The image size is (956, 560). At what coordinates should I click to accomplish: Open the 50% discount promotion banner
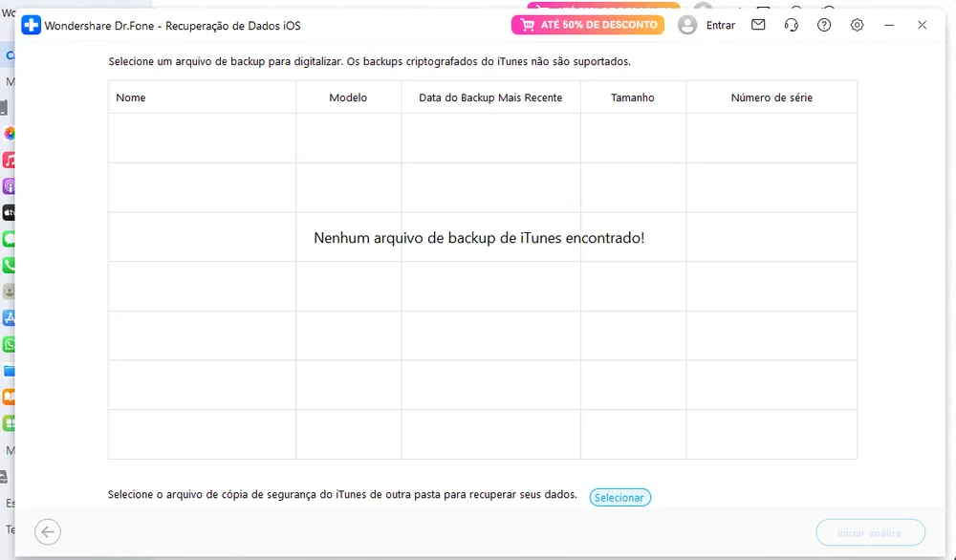(588, 25)
